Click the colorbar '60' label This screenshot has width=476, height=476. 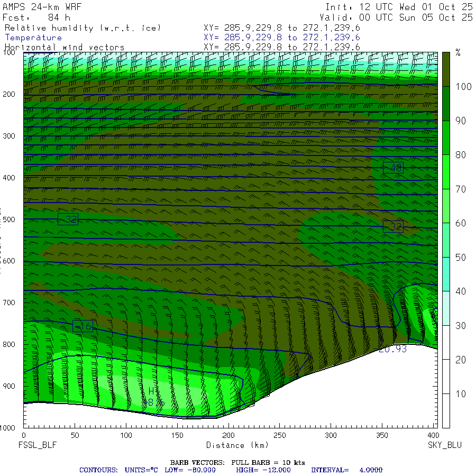click(x=461, y=223)
